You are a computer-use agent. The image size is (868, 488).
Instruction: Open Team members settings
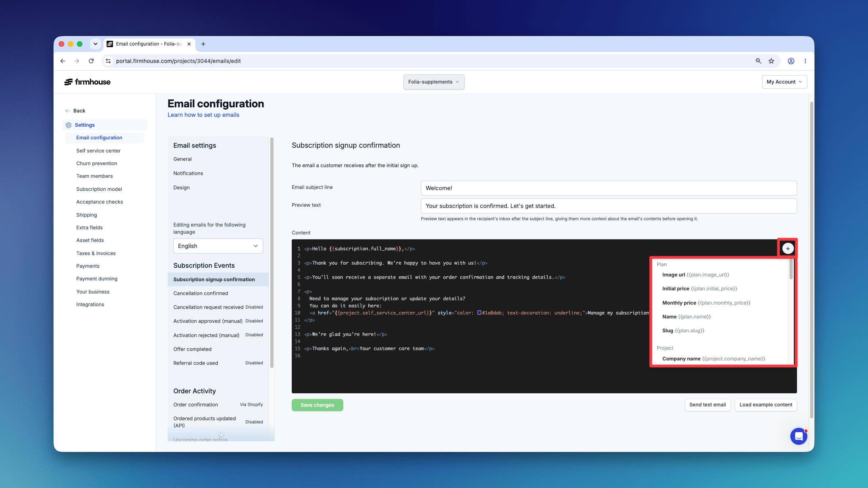pyautogui.click(x=94, y=176)
